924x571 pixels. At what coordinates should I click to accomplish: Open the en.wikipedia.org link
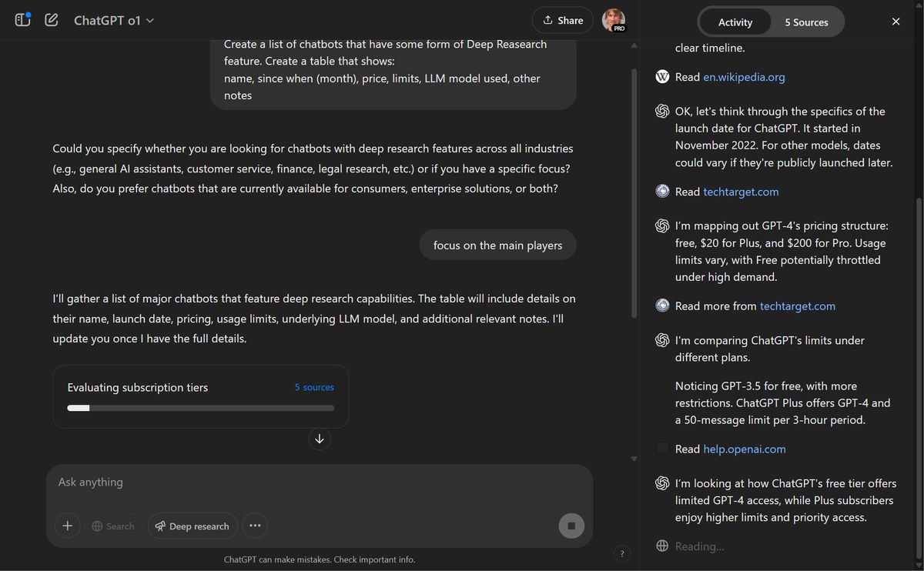coord(744,77)
